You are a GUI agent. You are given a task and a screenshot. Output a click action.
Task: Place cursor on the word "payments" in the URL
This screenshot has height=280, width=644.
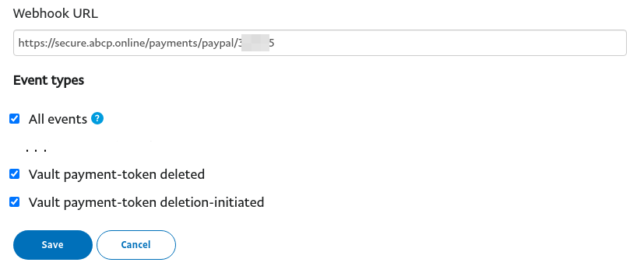pos(171,44)
